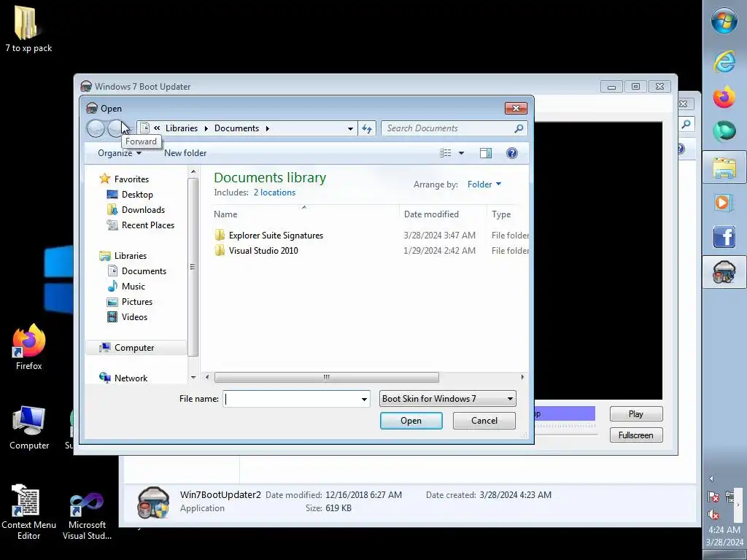Show the preview pane
This screenshot has height=560, width=747.
(485, 153)
